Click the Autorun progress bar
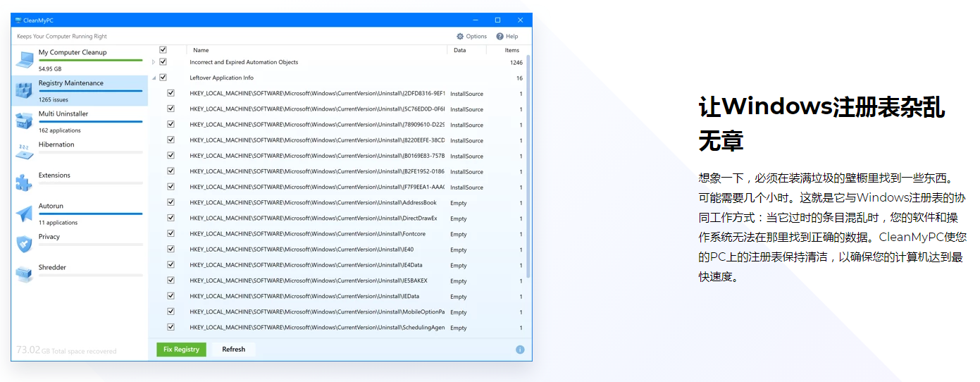The width and height of the screenshot is (980, 382). [x=90, y=214]
